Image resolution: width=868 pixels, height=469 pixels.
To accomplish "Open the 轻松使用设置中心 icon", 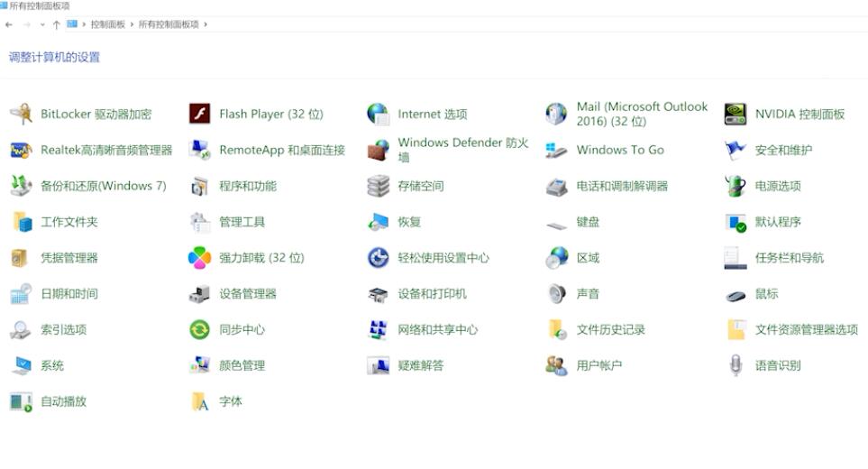I will [378, 258].
